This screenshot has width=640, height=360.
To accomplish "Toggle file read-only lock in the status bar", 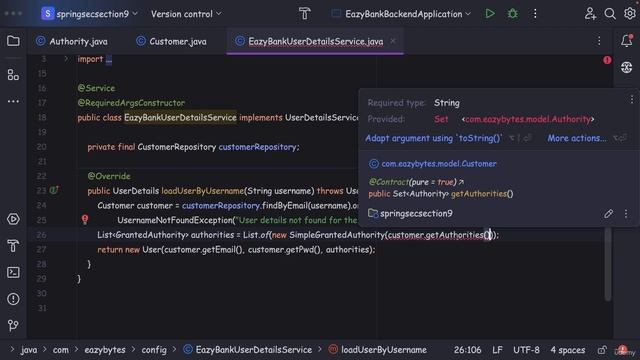I will [602, 350].
